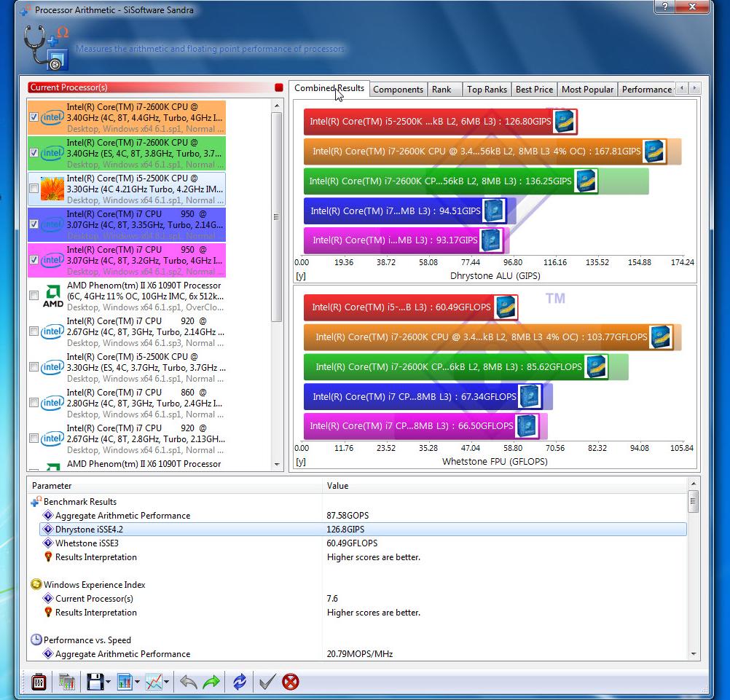Image resolution: width=730 pixels, height=700 pixels.
Task: Click the [y] label under Dhrystone chart
Action: [301, 275]
